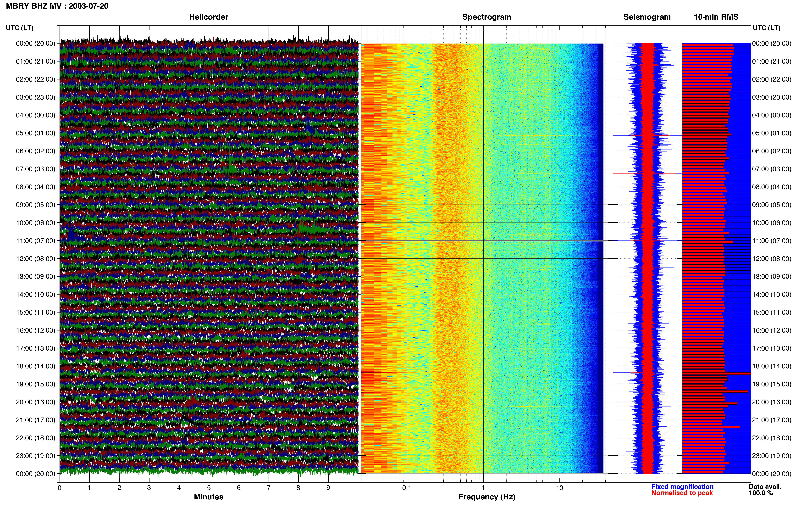The height and width of the screenshot is (508, 812).
Task: Click right time label '04:00 (00:00)'
Action: point(772,115)
